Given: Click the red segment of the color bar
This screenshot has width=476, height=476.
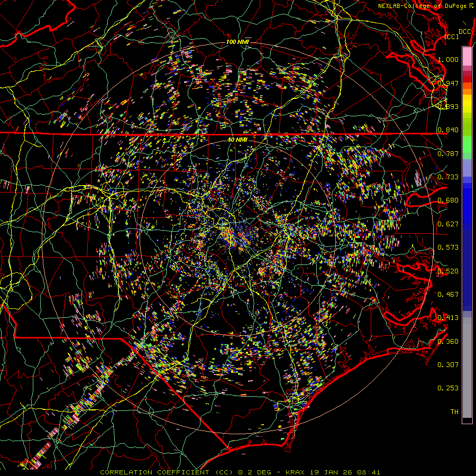Looking at the screenshot, I should click(x=467, y=79).
